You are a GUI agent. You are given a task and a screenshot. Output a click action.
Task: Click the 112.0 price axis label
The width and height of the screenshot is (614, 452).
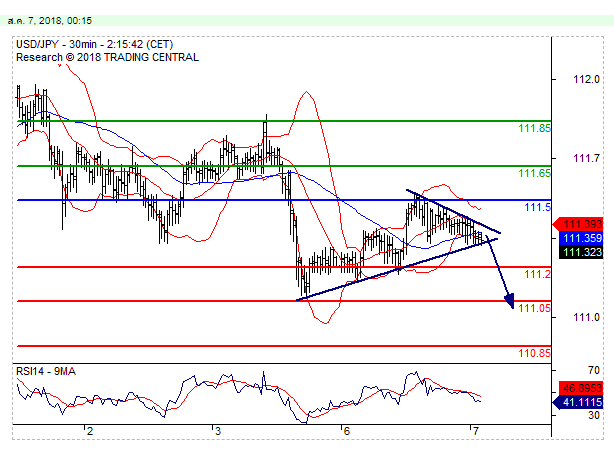click(586, 80)
